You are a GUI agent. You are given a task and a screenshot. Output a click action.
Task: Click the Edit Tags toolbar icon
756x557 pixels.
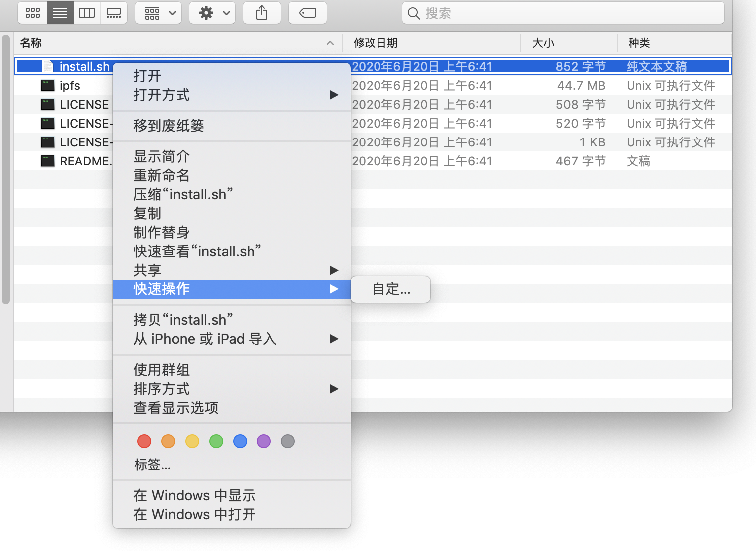click(x=307, y=13)
